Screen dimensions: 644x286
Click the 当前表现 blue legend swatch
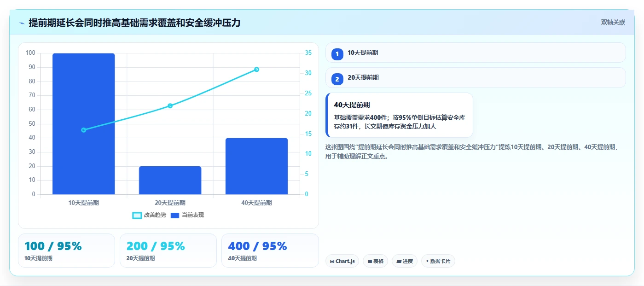point(175,216)
